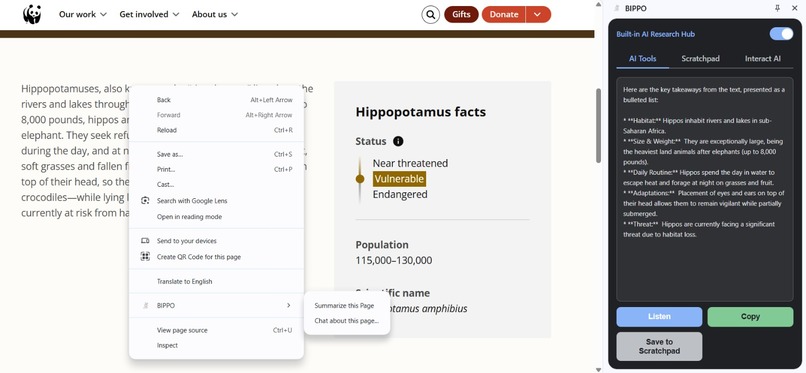Select Translate to English
The image size is (806, 373).
point(216,282)
